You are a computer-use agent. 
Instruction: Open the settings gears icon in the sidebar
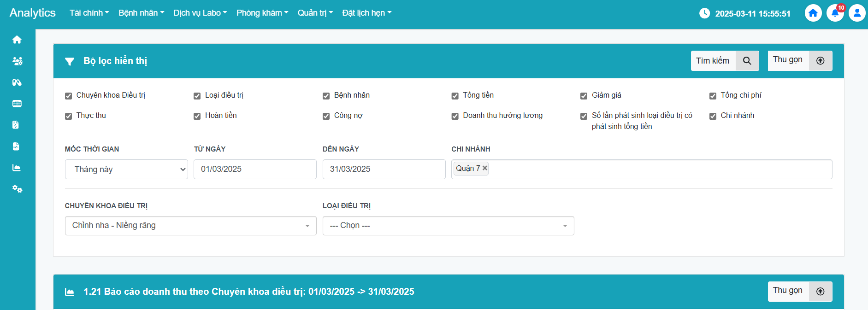pyautogui.click(x=17, y=189)
